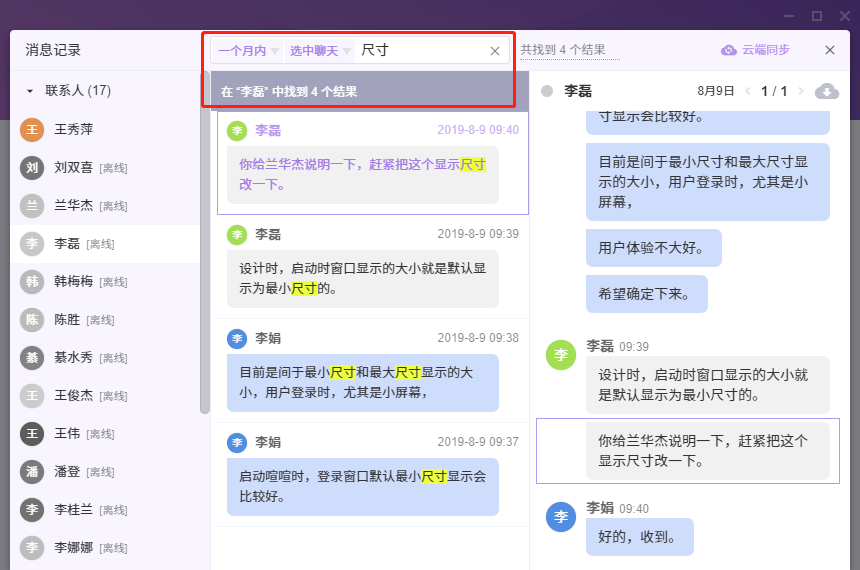Click the green 李磊 avatar in chat
Image resolution: width=860 pixels, height=570 pixels.
[x=561, y=354]
